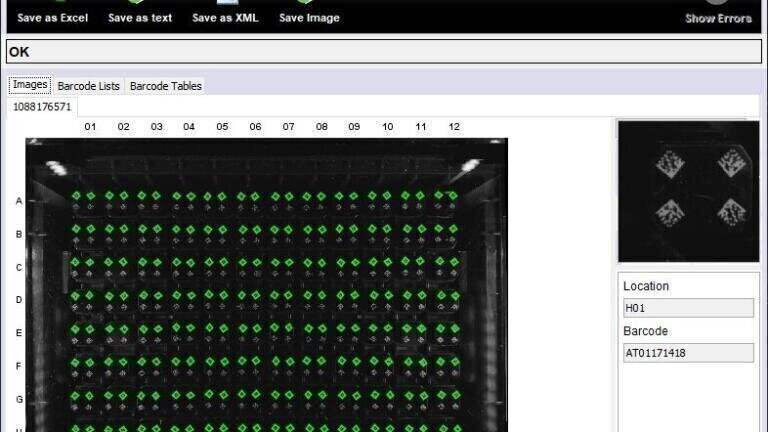This screenshot has width=768, height=432.
Task: Click row label E
Action: [x=19, y=333]
